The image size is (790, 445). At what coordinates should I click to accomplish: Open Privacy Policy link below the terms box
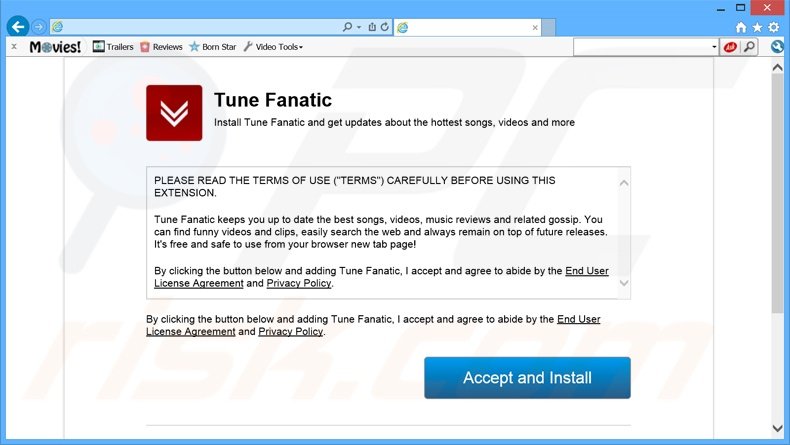(291, 332)
